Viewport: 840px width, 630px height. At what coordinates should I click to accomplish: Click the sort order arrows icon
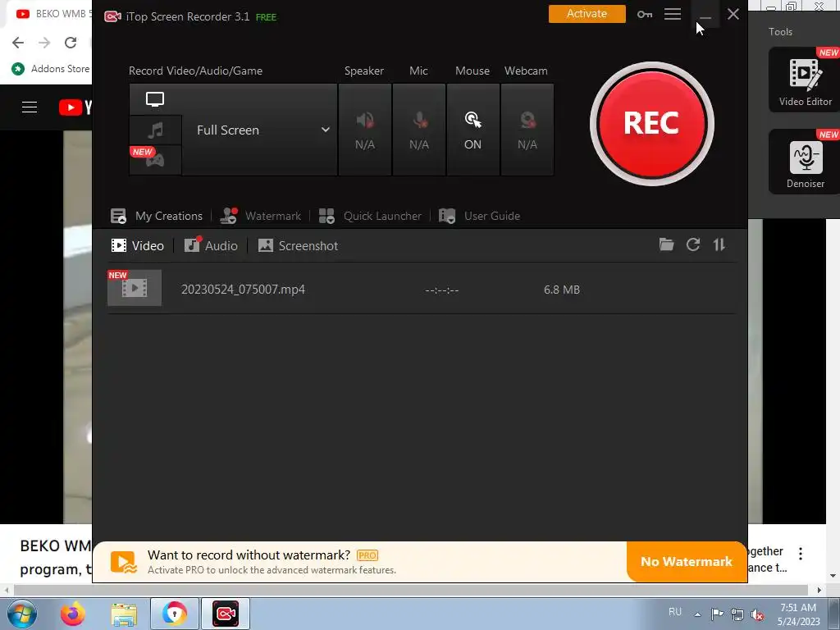719,244
